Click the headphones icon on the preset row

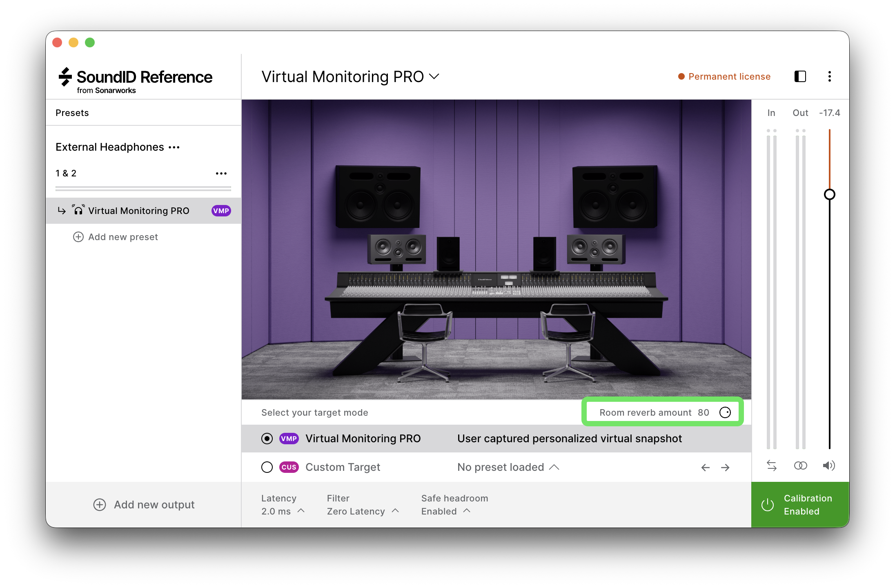click(x=78, y=210)
